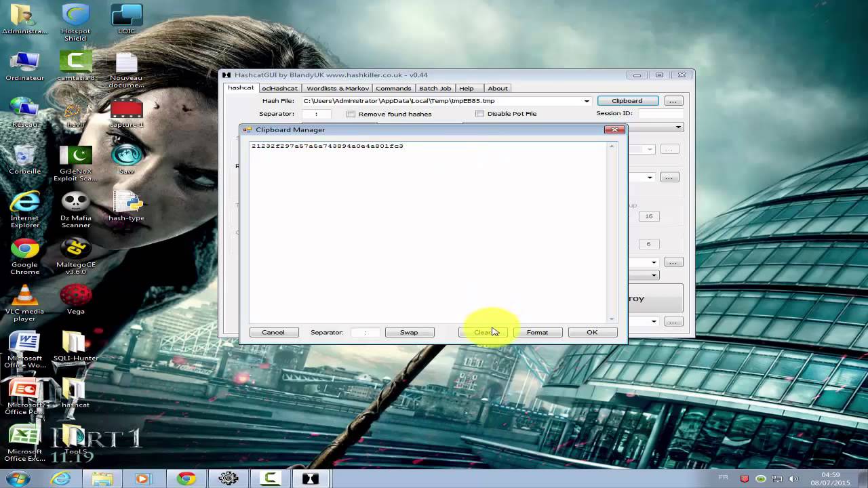Open the Wordlists & Markov tab
This screenshot has height=488, width=868.
338,88
